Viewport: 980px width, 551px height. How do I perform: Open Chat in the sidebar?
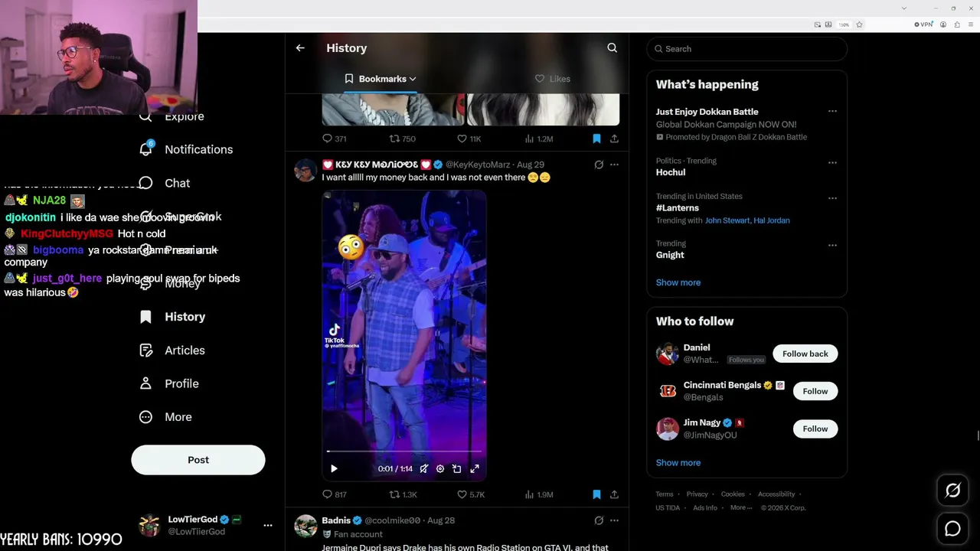[x=165, y=183]
